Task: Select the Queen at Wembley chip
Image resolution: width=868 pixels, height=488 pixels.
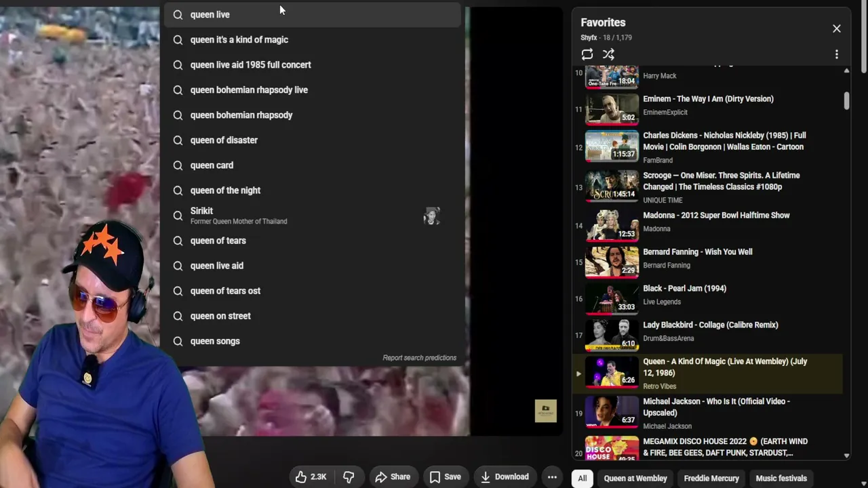Action: click(635, 479)
